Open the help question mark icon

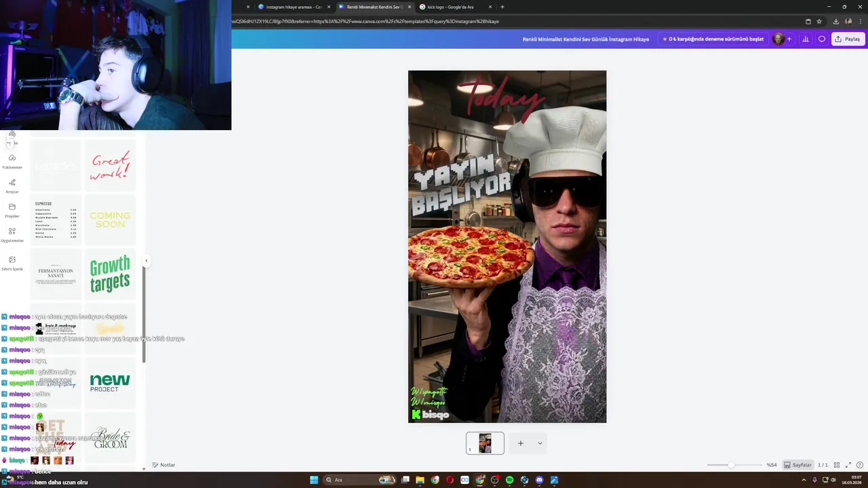click(x=860, y=465)
